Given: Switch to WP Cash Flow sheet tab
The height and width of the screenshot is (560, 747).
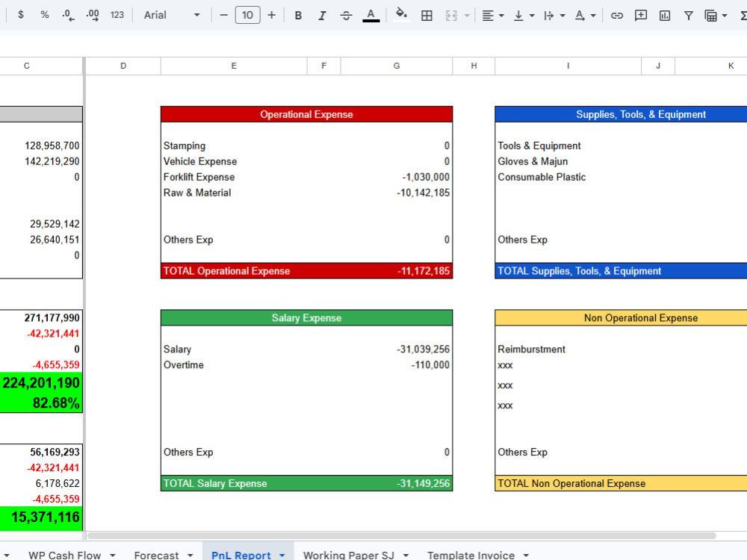Looking at the screenshot, I should [65, 555].
